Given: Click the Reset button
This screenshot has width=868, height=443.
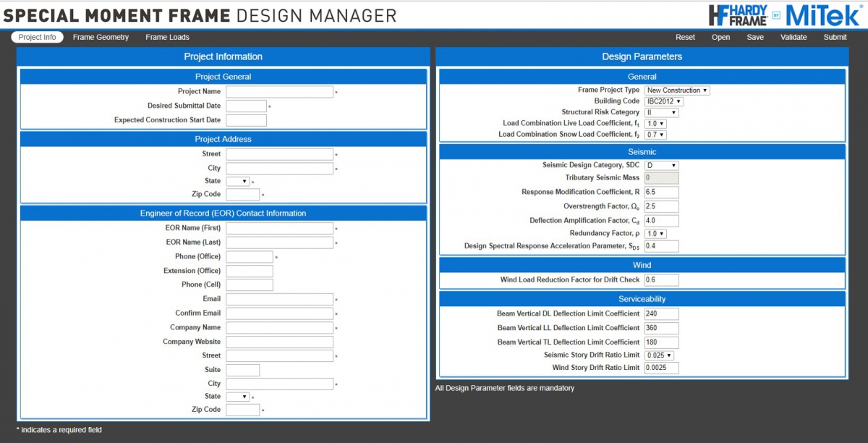Looking at the screenshot, I should 685,37.
